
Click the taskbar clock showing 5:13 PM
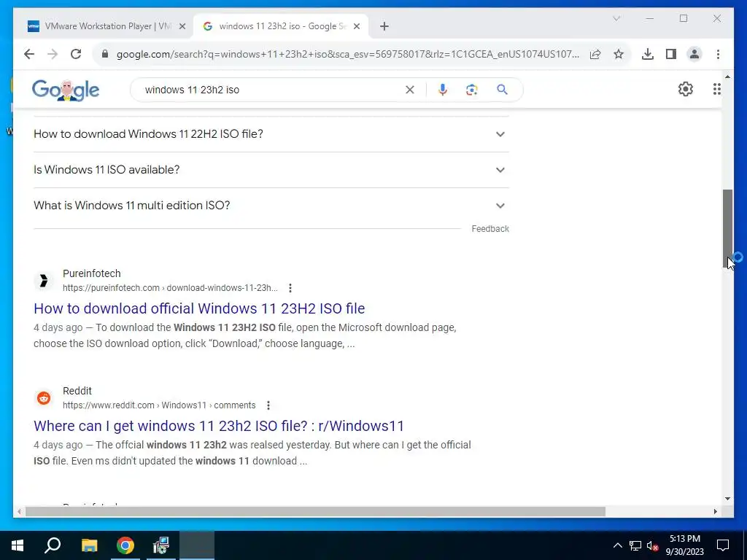pos(684,545)
